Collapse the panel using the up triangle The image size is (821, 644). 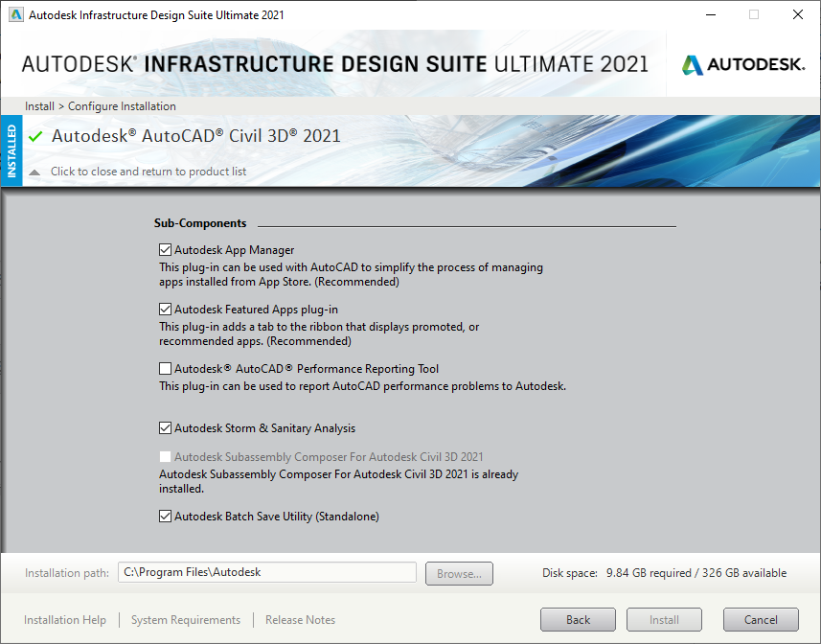(x=34, y=172)
